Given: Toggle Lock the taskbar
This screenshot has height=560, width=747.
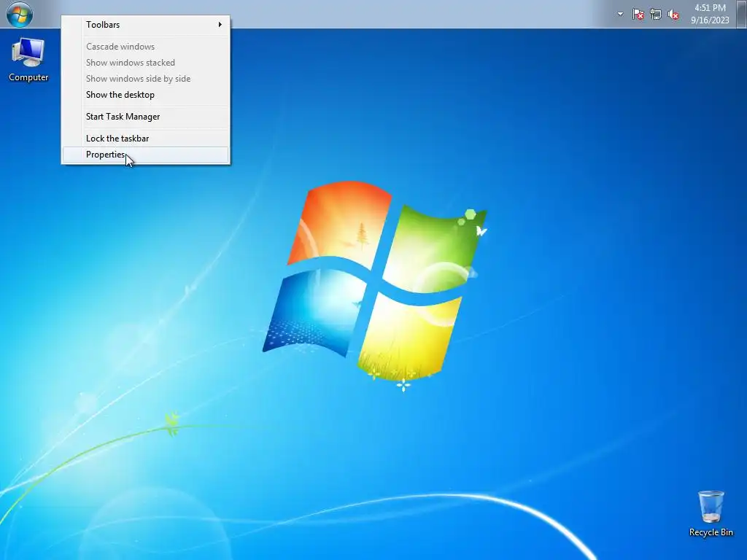Looking at the screenshot, I should [146, 139].
